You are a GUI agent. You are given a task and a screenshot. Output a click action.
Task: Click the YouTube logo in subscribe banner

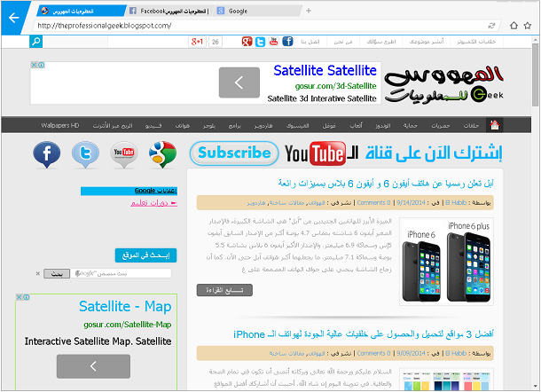[315, 153]
